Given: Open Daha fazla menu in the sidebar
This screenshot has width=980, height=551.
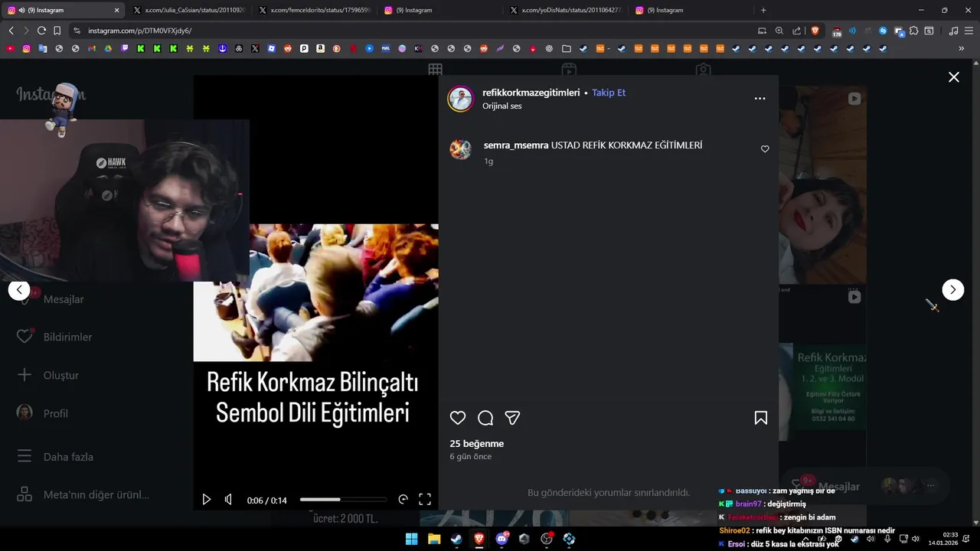Looking at the screenshot, I should coord(57,457).
